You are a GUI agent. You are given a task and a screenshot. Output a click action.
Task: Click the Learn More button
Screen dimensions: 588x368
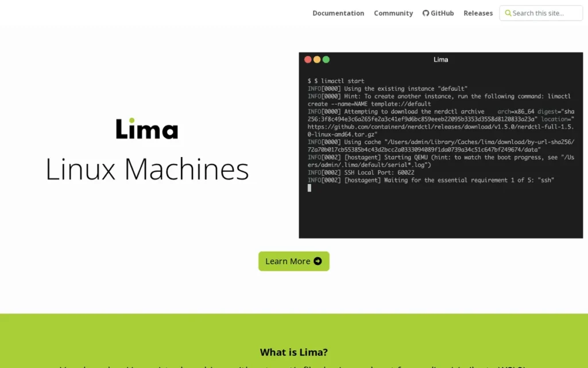[x=293, y=261]
